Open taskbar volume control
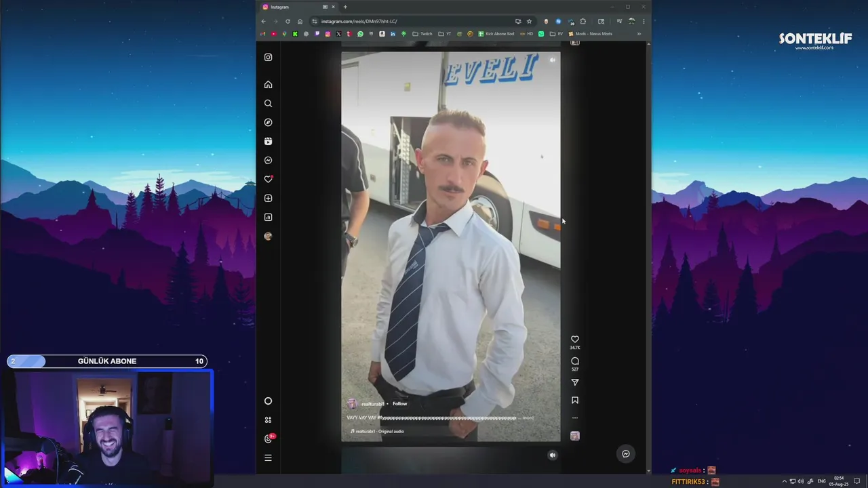868x488 pixels. 801,481
